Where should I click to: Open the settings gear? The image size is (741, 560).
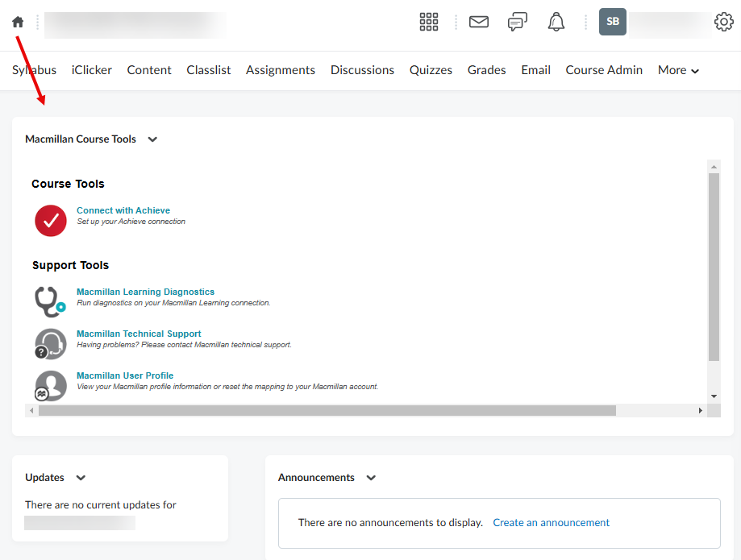[723, 22]
